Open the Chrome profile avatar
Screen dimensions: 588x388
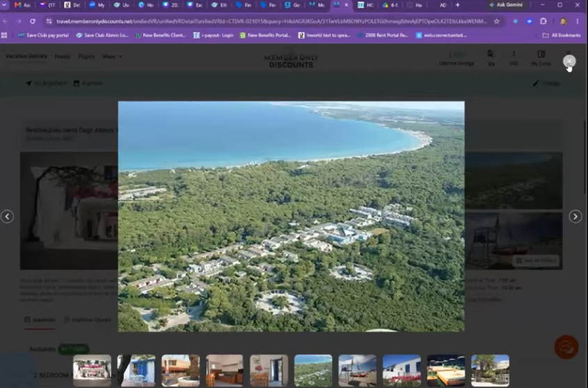click(563, 22)
